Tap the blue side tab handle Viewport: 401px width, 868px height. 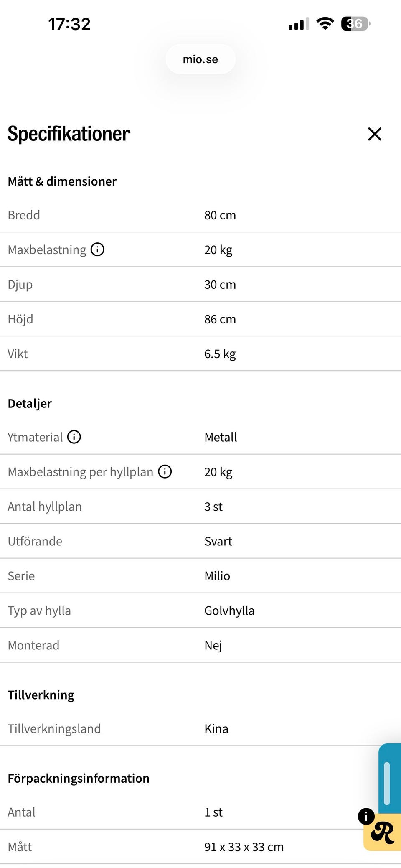390,778
